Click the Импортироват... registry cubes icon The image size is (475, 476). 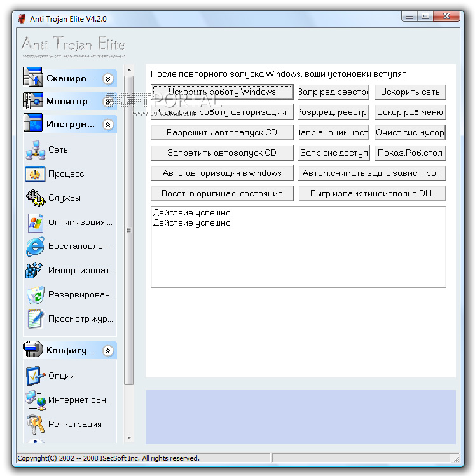pyautogui.click(x=34, y=271)
